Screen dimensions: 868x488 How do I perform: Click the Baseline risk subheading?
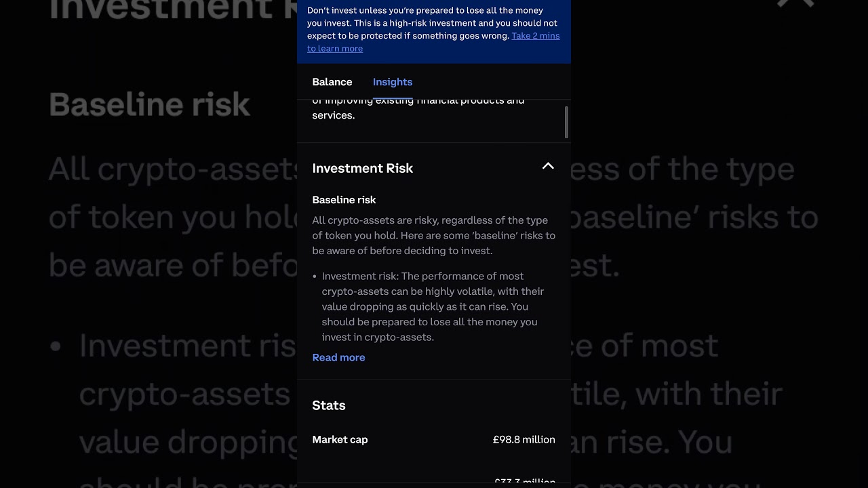[344, 200]
